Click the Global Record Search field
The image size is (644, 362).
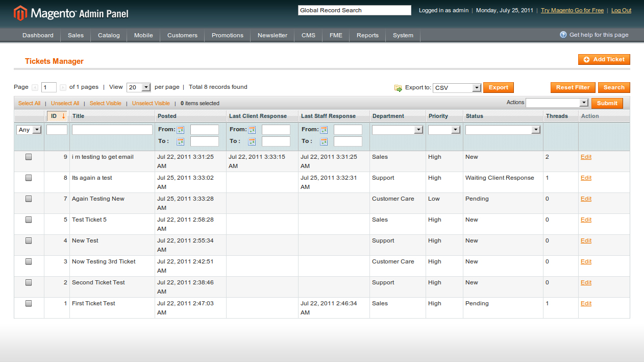354,10
